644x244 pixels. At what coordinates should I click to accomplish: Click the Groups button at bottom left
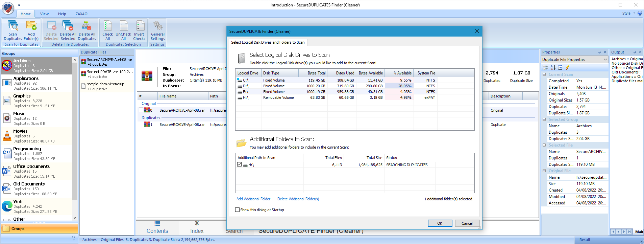tap(39, 229)
